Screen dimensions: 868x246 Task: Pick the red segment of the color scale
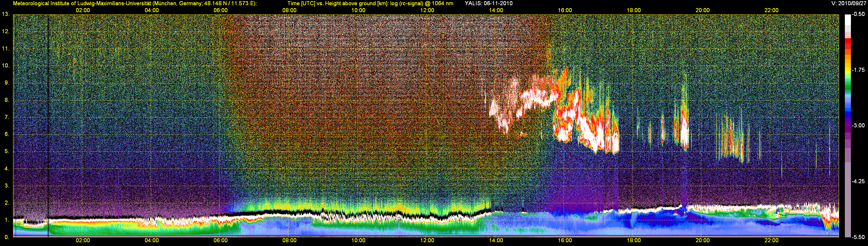(848, 42)
